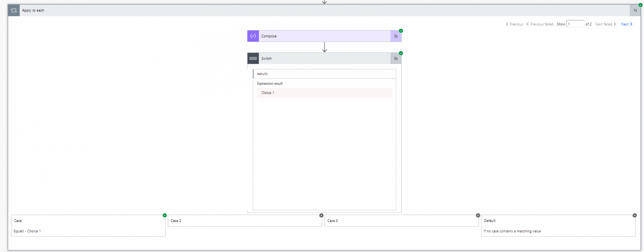Expand the Compose action card
This screenshot has width=644, height=252.
(x=324, y=36)
